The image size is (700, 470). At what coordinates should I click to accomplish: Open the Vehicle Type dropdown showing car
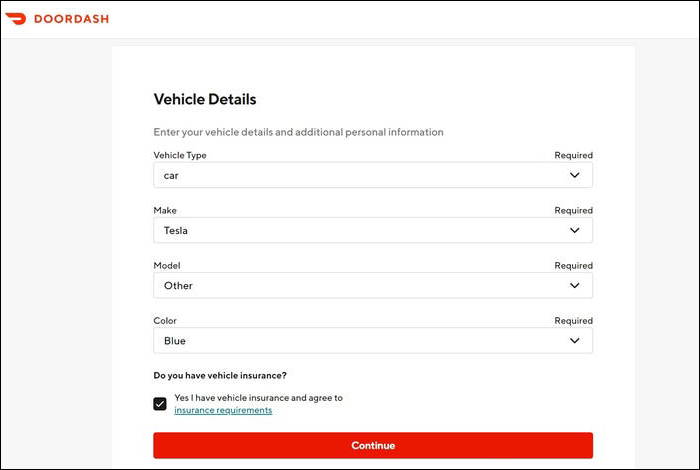tap(373, 175)
